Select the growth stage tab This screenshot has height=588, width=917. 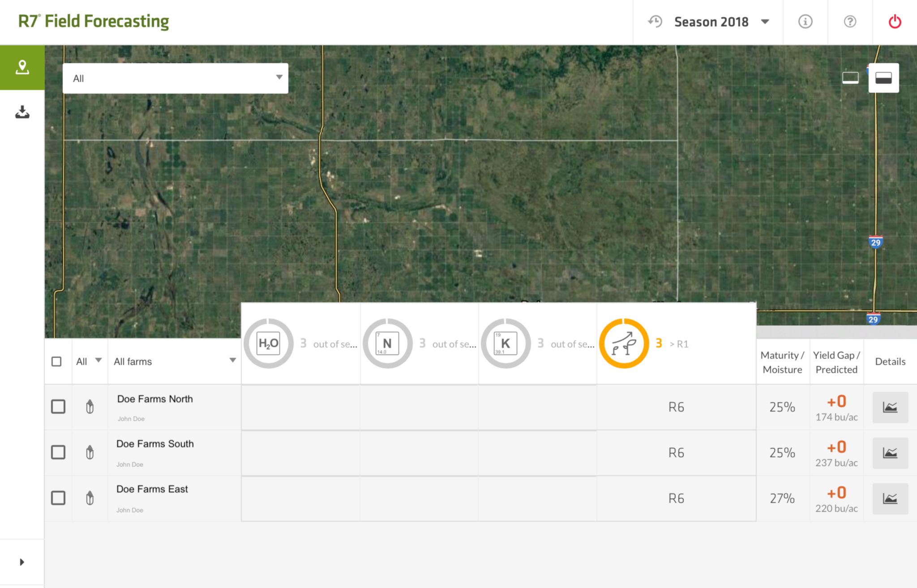point(677,343)
